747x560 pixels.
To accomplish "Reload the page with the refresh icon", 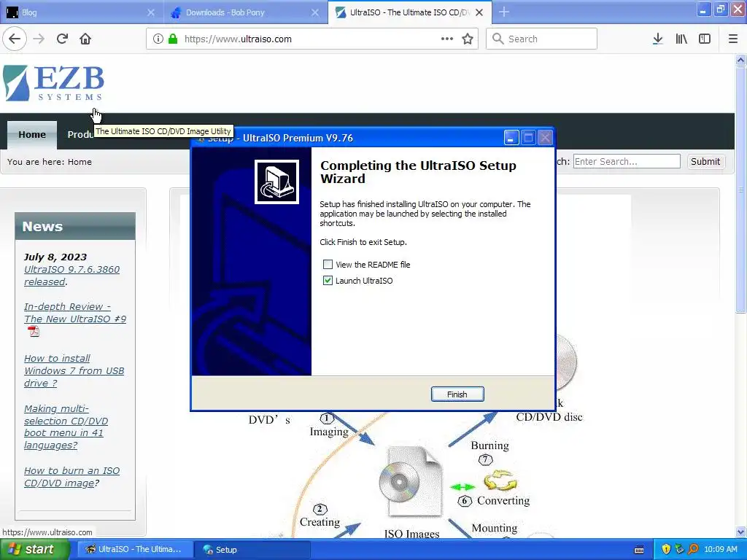I will 63,39.
